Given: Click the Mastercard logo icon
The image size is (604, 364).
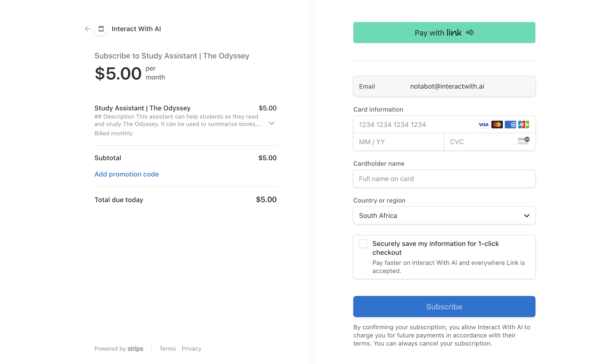Looking at the screenshot, I should point(497,125).
